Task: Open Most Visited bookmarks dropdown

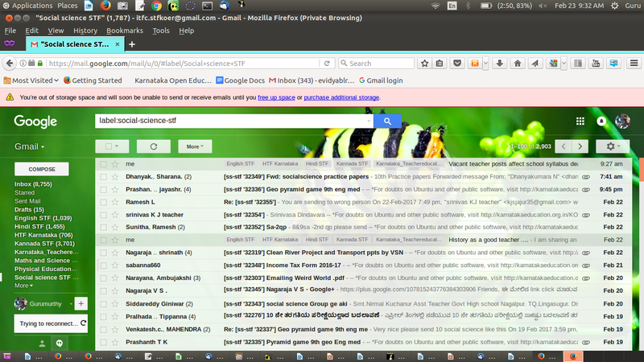Action: point(31,80)
